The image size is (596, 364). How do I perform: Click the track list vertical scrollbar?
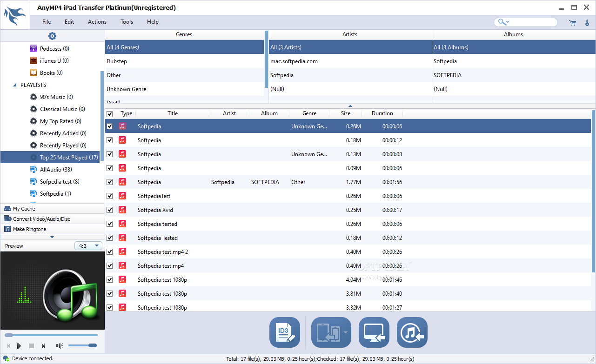[593, 191]
